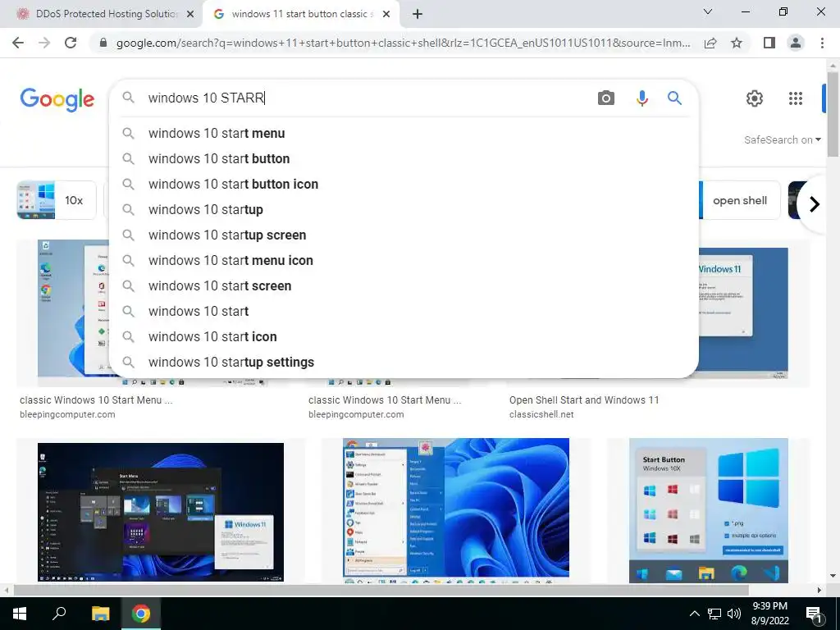Select the windows 11 start button tab
The width and height of the screenshot is (840, 630).
click(x=300, y=15)
